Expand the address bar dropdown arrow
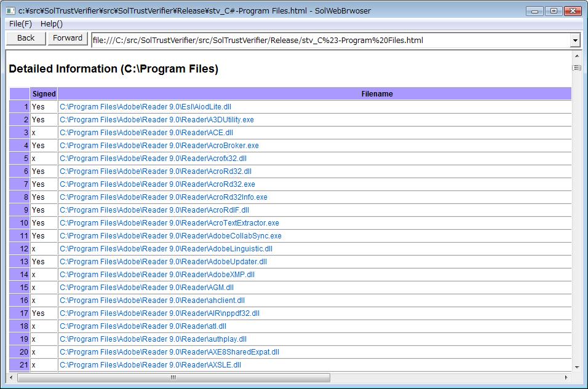Viewport: 588px width, 389px height. (575, 40)
